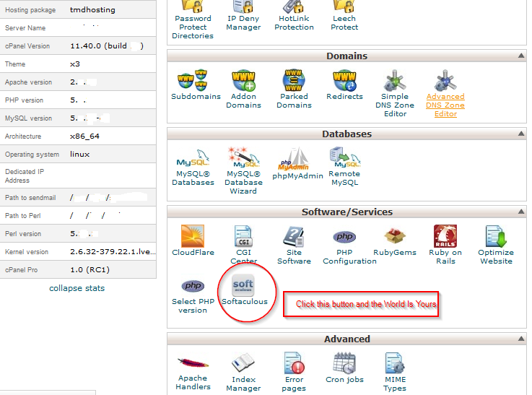Click the Domains section header
The height and width of the screenshot is (395, 532).
pyautogui.click(x=346, y=56)
